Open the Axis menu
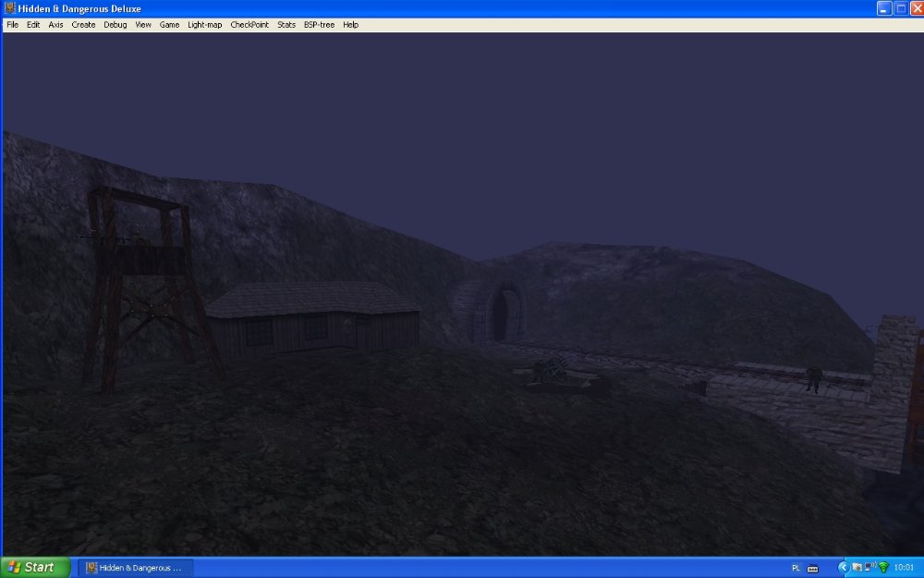 click(x=55, y=25)
